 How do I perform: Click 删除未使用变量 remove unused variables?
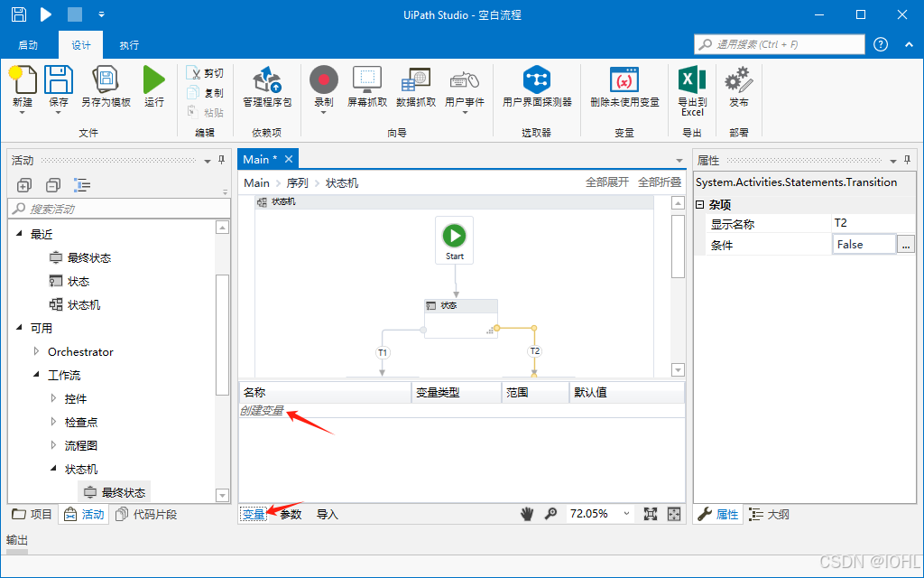(x=624, y=88)
